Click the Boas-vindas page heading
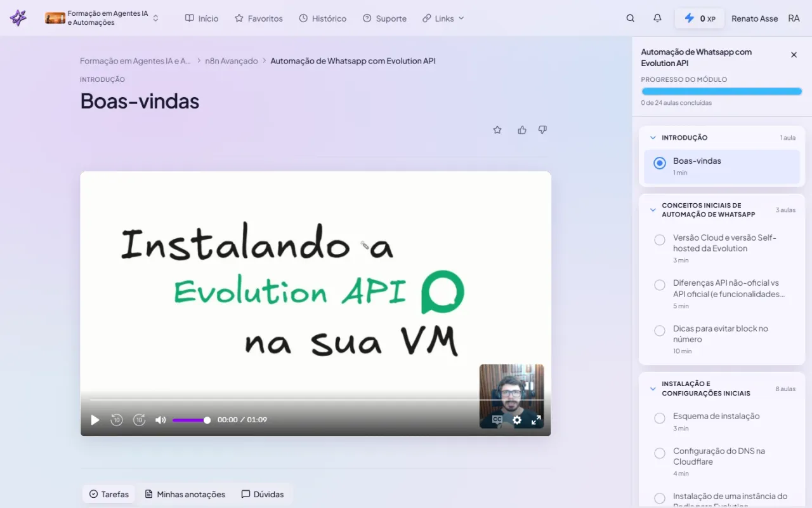Screen dimensions: 812x508 (140, 101)
